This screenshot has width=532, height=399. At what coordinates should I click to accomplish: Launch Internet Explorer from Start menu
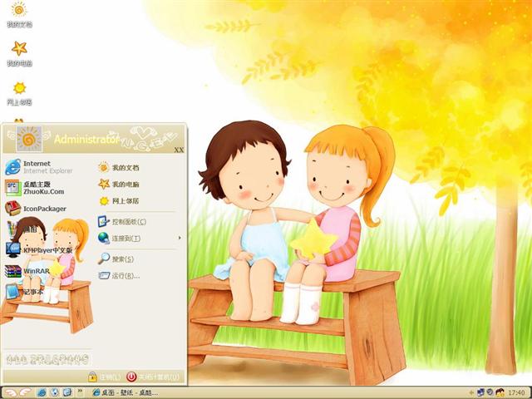click(x=39, y=167)
